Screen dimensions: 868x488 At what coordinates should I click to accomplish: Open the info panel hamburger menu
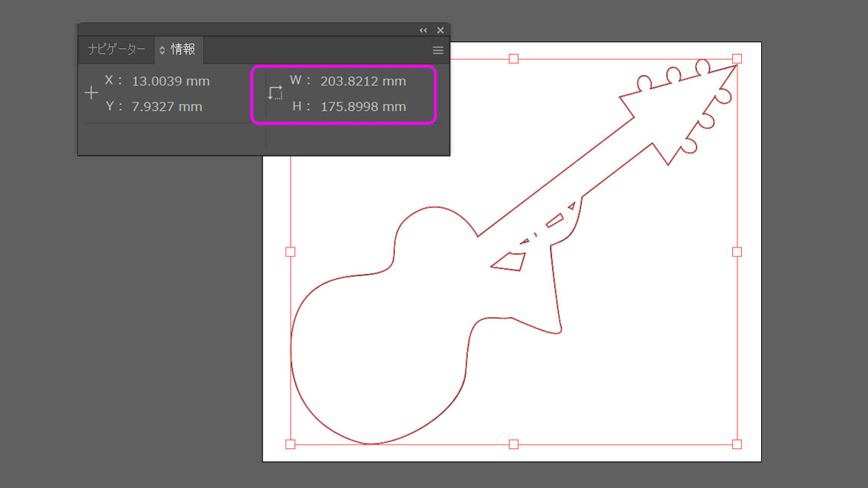pyautogui.click(x=437, y=50)
